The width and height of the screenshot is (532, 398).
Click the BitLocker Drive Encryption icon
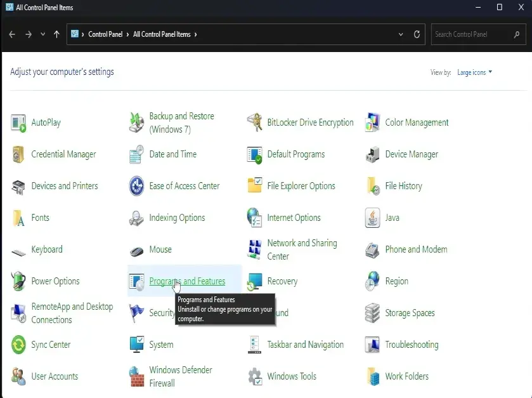[255, 123]
